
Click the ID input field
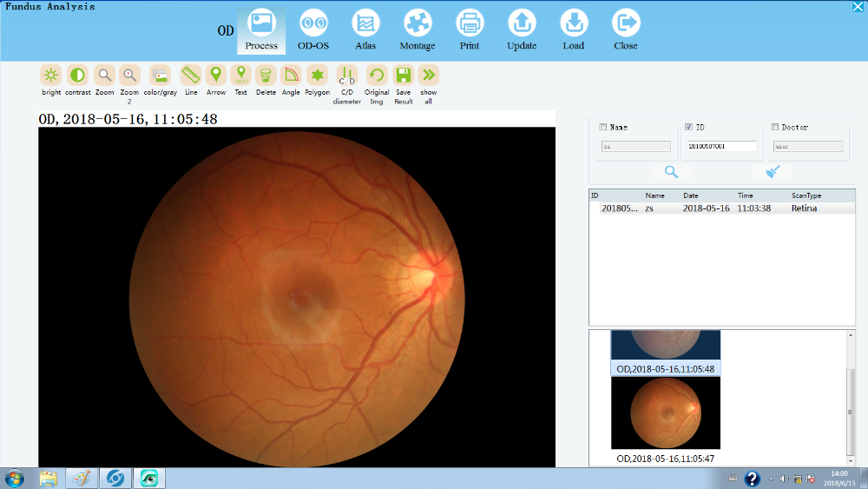click(x=722, y=146)
